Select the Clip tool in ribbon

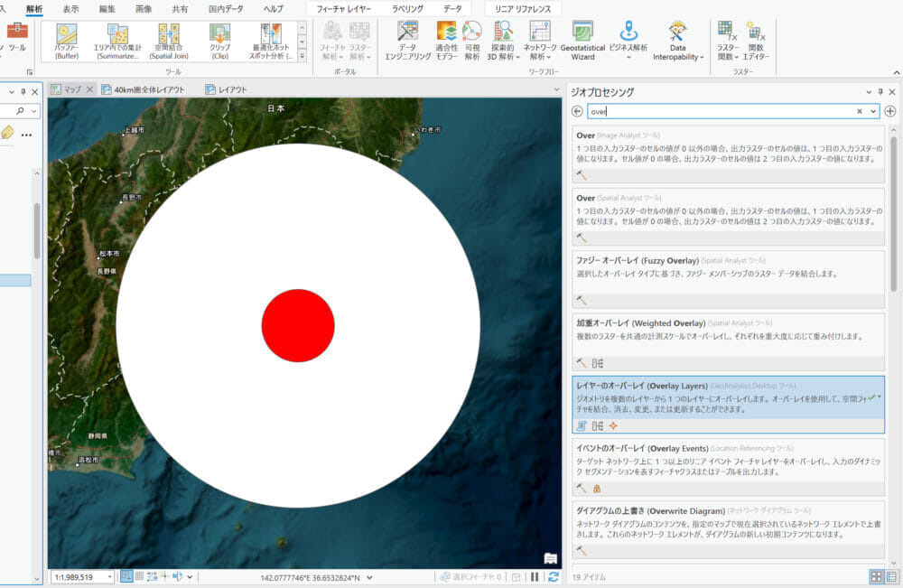(x=220, y=42)
